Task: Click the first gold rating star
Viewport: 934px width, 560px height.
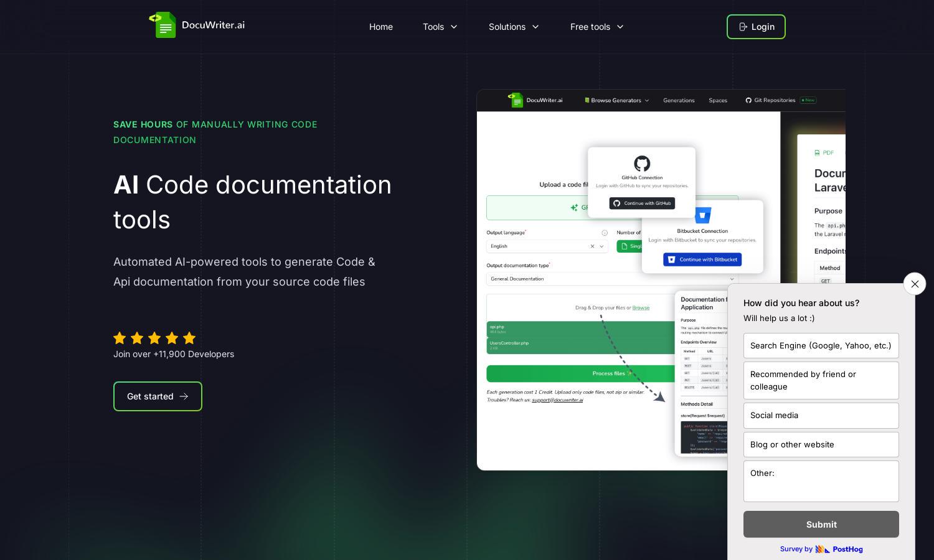Action: (120, 338)
